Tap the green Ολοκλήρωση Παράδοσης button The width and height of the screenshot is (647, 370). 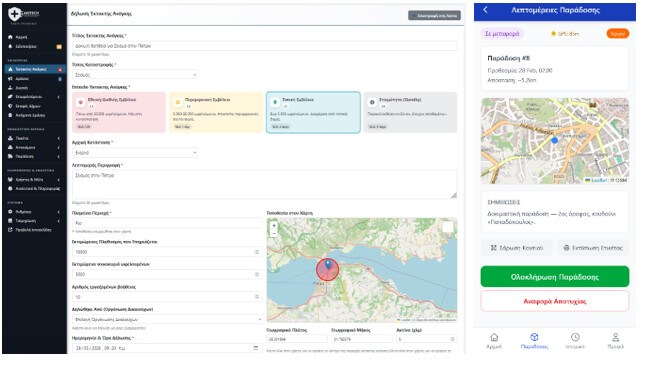coord(555,277)
